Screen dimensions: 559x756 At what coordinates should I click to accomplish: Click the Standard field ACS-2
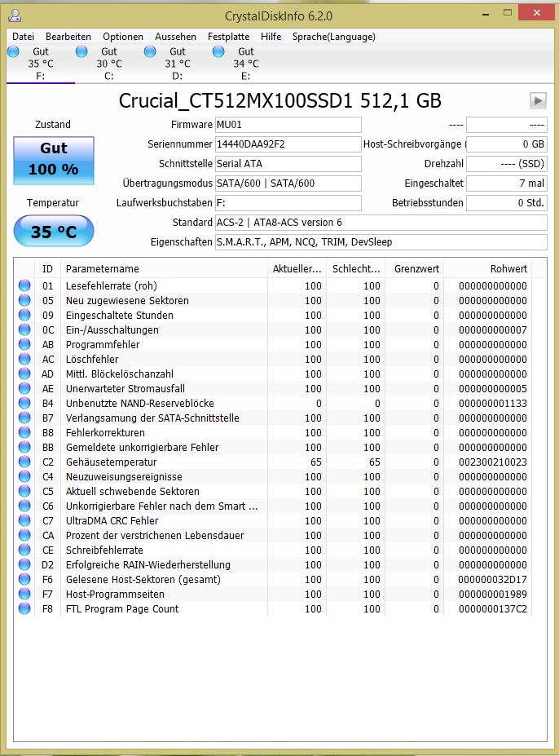(381, 223)
